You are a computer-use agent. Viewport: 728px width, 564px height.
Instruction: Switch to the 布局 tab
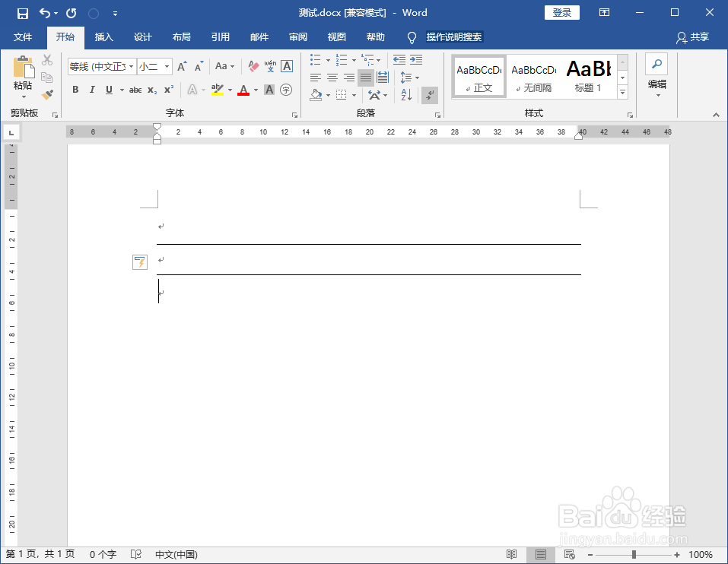(182, 37)
